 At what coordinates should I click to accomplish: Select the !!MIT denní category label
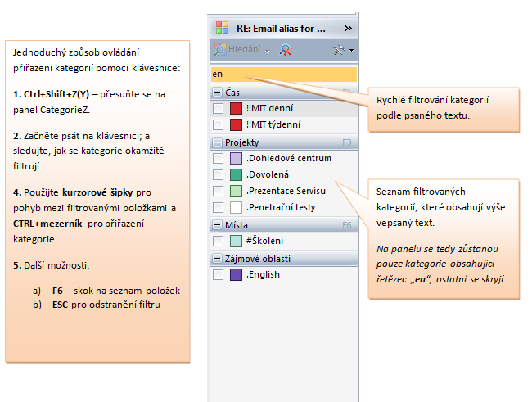click(269, 108)
